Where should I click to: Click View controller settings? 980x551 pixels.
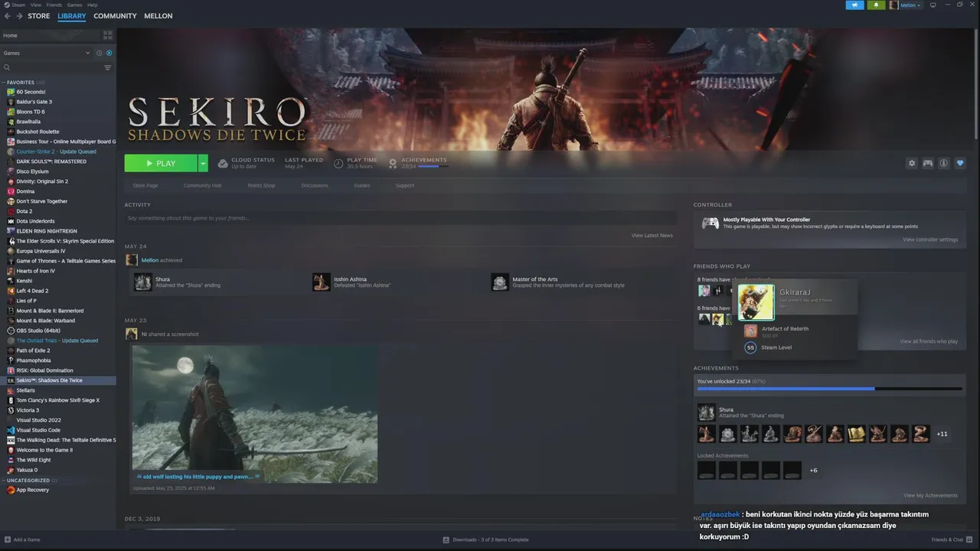(x=930, y=240)
